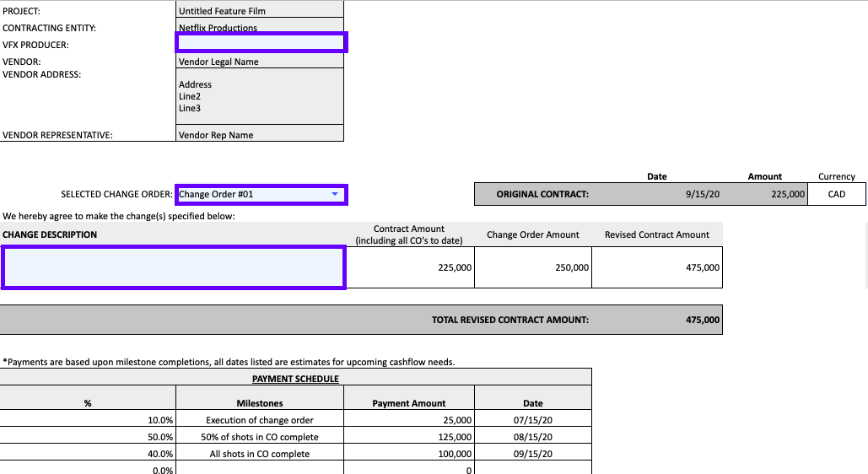Select the 10.0% percentage cell
Viewport: 868px width, 474px height.
88,420
